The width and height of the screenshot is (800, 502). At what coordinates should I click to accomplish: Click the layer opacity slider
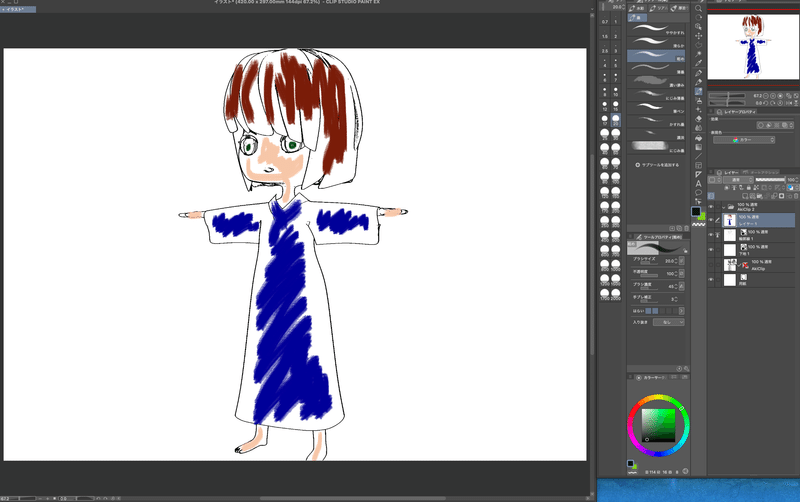click(770, 180)
